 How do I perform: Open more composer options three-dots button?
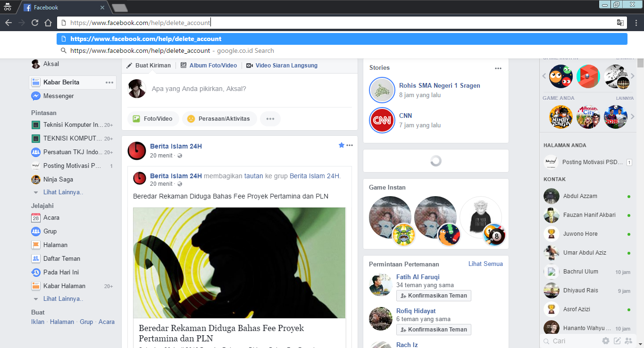point(270,119)
